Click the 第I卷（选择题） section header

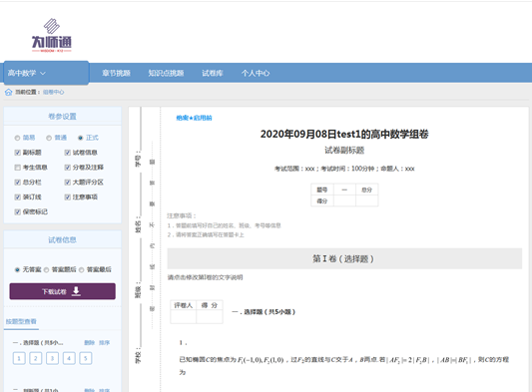(x=344, y=258)
